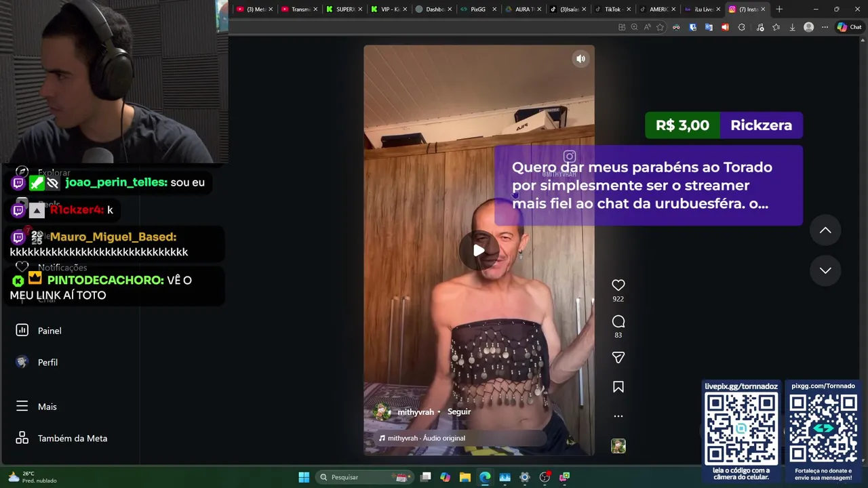Open a new browser tab
This screenshot has height=488, width=868.
pyautogui.click(x=779, y=9)
